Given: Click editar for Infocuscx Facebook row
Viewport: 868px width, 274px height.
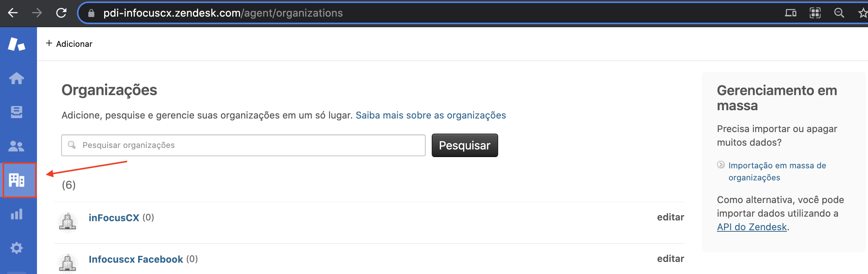Looking at the screenshot, I should pos(670,259).
